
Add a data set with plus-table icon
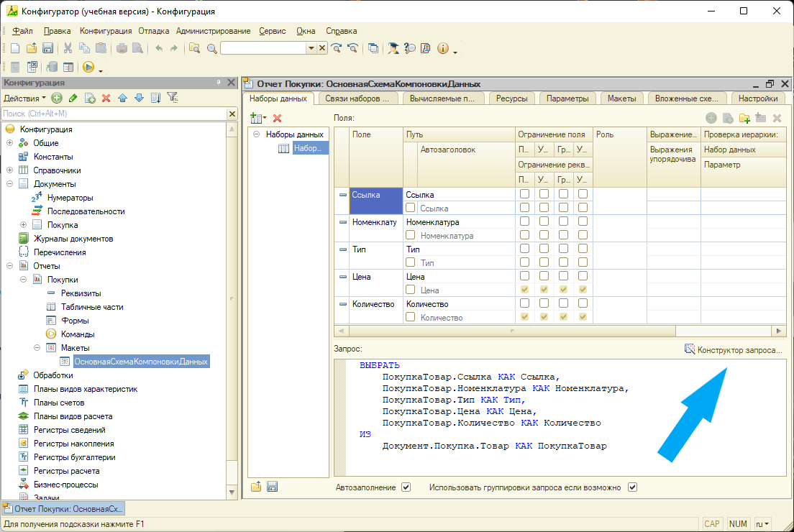[x=257, y=119]
